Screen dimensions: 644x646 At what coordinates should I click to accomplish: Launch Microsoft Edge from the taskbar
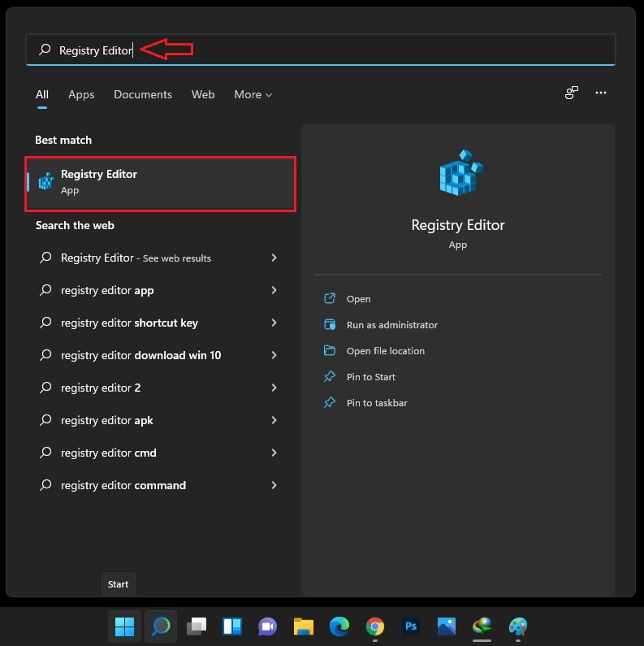(x=339, y=626)
